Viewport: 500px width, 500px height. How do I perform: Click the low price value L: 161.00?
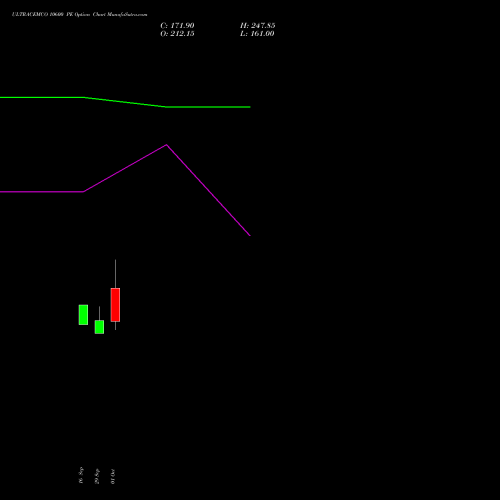pos(257,34)
